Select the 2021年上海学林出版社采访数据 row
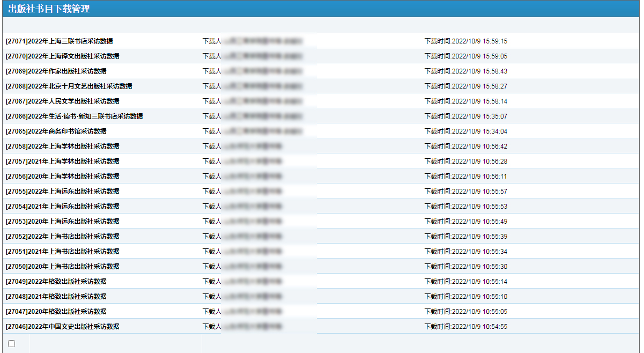Image resolution: width=644 pixels, height=353 pixels. [62, 161]
